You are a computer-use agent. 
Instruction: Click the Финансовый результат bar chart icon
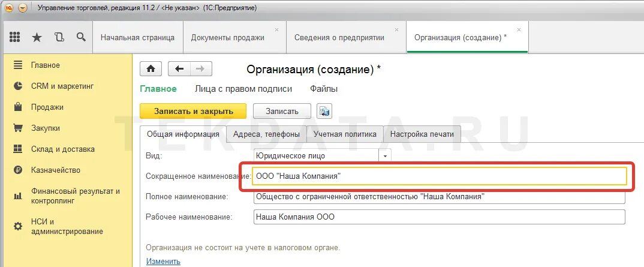point(17,196)
